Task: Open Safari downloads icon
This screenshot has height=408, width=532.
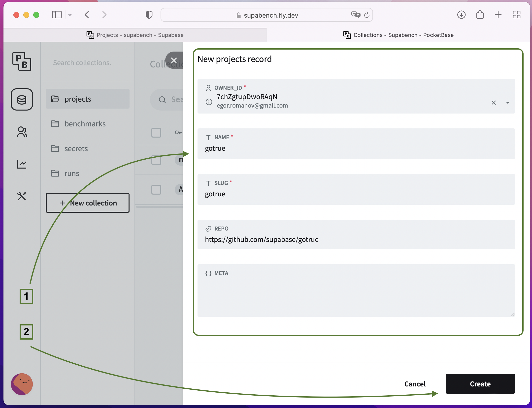Action: click(x=461, y=15)
